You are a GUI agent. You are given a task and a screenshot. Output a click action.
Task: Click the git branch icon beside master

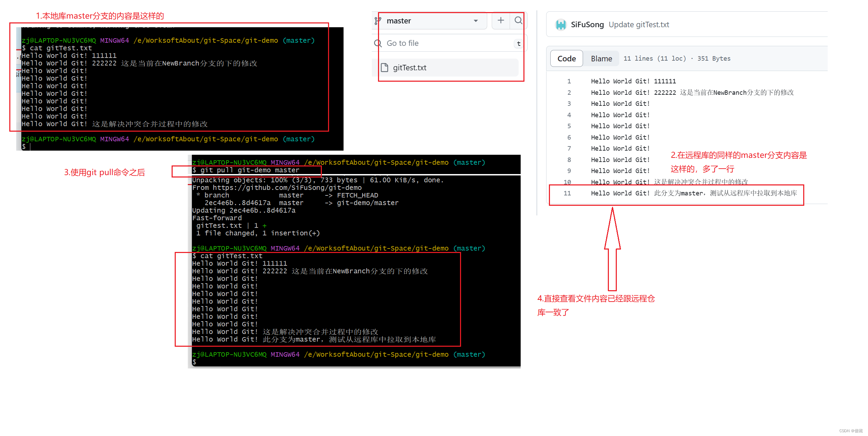[378, 21]
